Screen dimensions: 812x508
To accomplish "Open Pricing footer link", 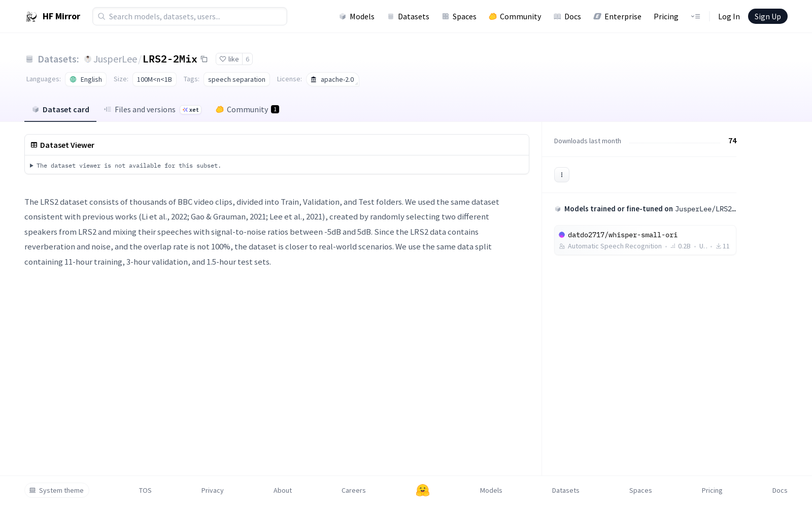I will tap(712, 490).
